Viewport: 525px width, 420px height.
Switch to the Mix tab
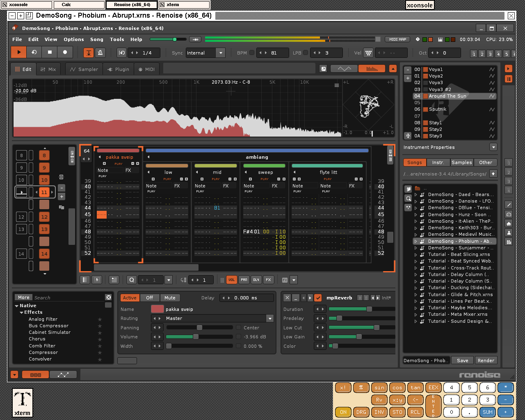pyautogui.click(x=48, y=69)
